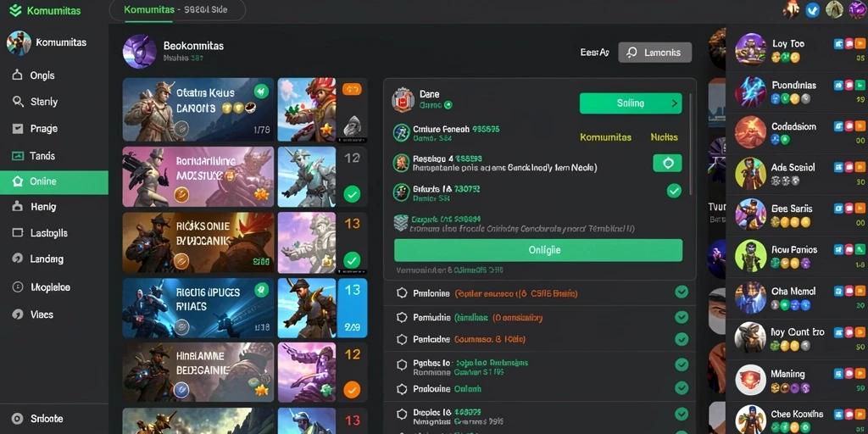Expand the Pemudtie list row hexagon
Viewport: 868px width, 434px height.
click(403, 317)
